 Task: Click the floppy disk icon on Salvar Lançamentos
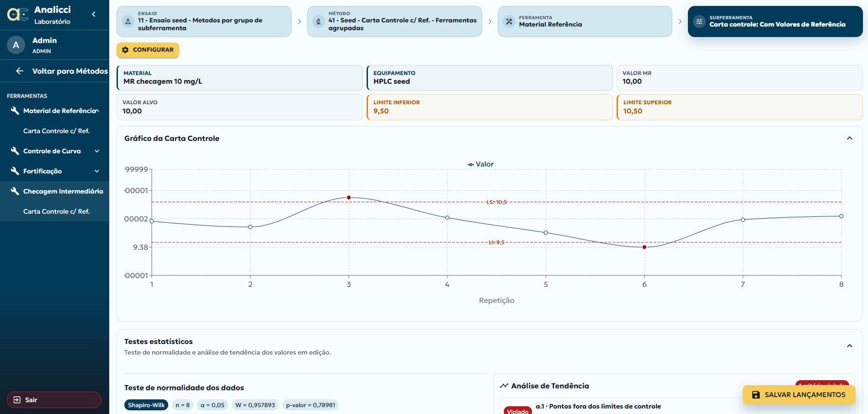756,395
